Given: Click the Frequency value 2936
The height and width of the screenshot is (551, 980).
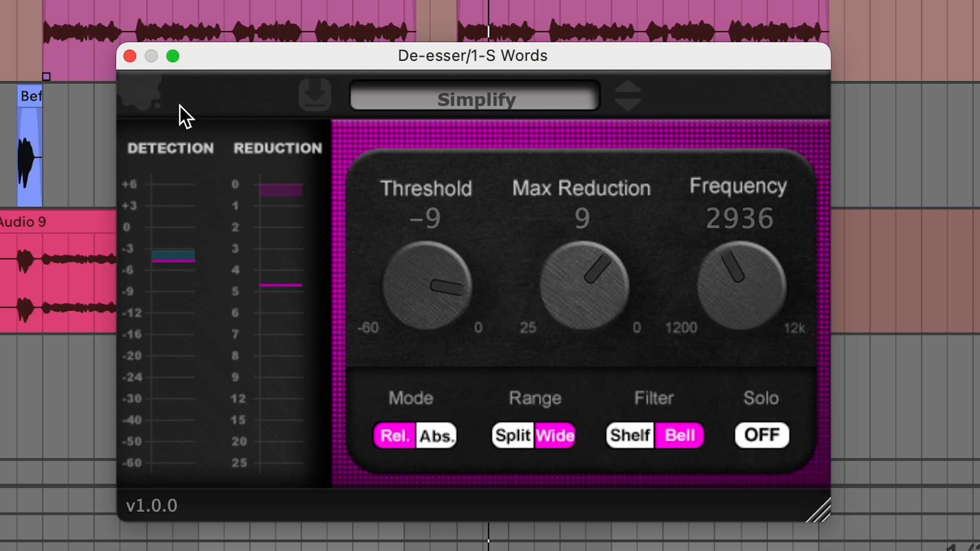Looking at the screenshot, I should 740,218.
